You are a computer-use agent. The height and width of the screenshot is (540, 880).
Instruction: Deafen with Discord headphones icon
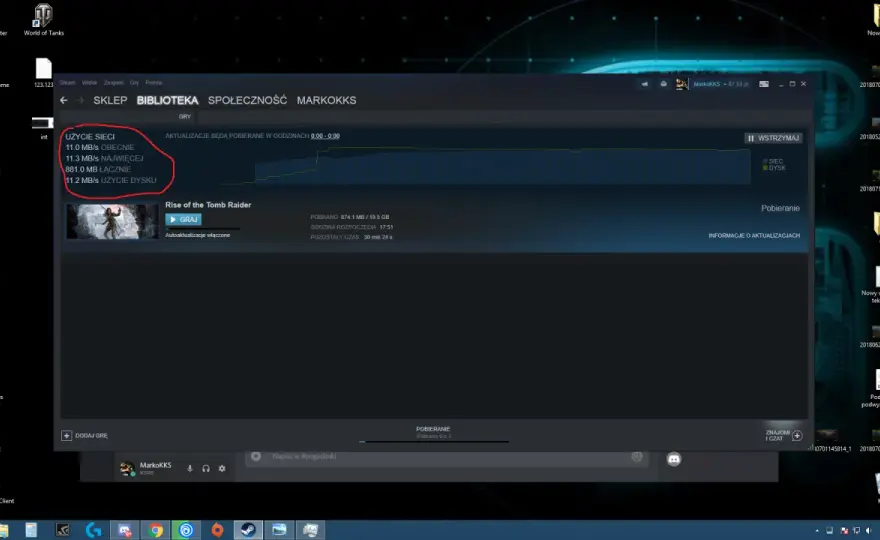coord(206,468)
